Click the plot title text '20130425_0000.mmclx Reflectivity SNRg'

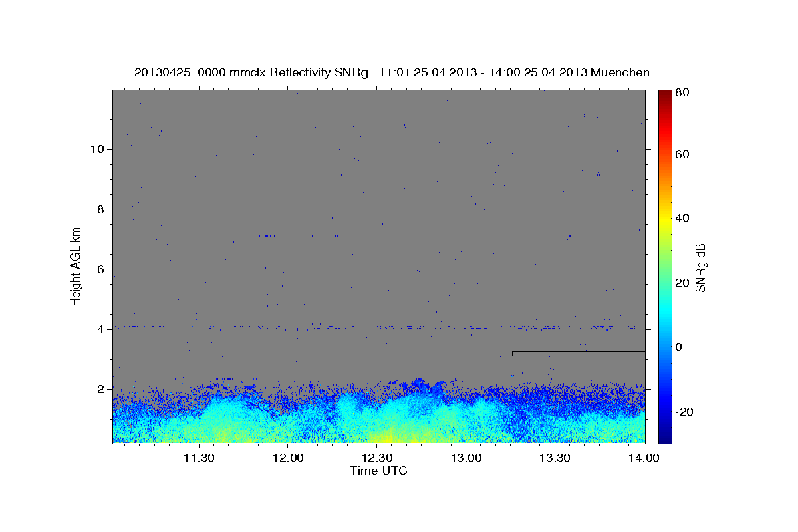tap(251, 72)
